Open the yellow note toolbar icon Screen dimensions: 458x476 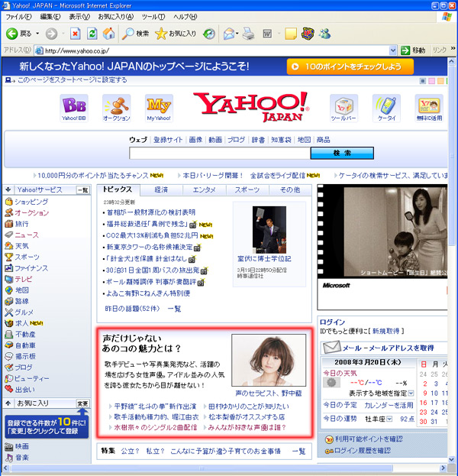click(x=291, y=34)
